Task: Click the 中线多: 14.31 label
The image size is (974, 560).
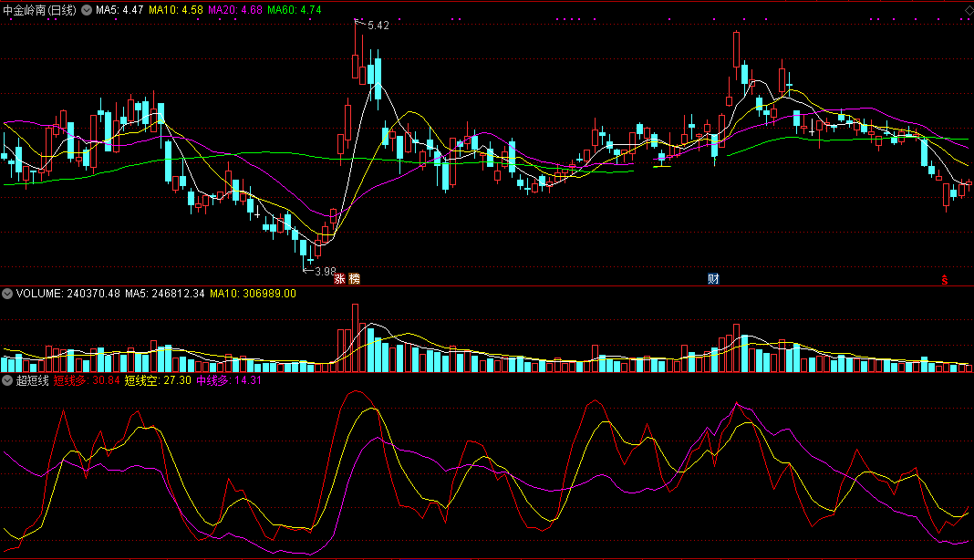Action: point(229,380)
